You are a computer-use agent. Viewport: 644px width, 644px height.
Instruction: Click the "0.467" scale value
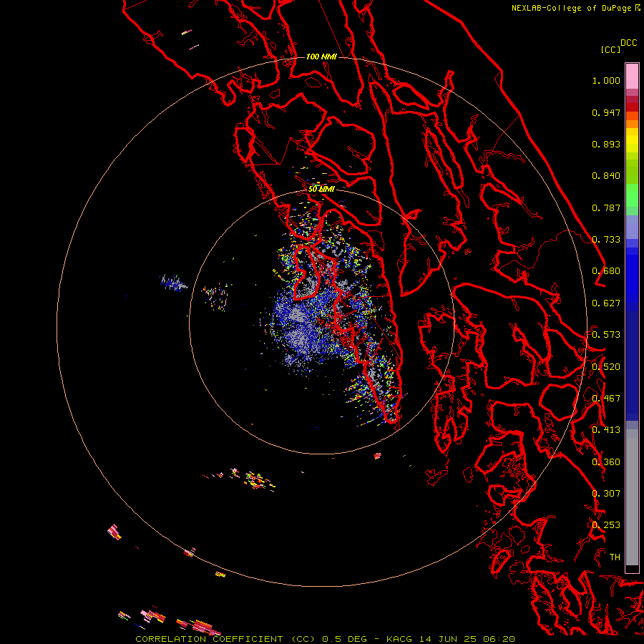pyautogui.click(x=606, y=398)
